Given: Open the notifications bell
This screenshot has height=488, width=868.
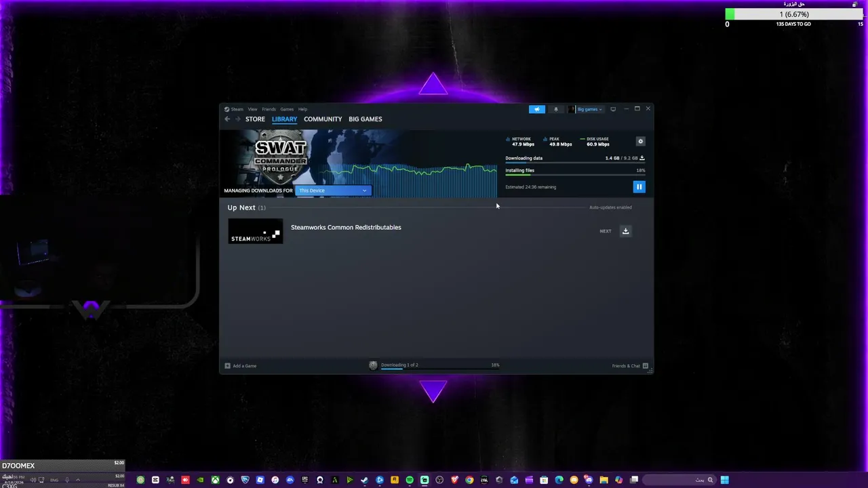Looking at the screenshot, I should pos(556,109).
